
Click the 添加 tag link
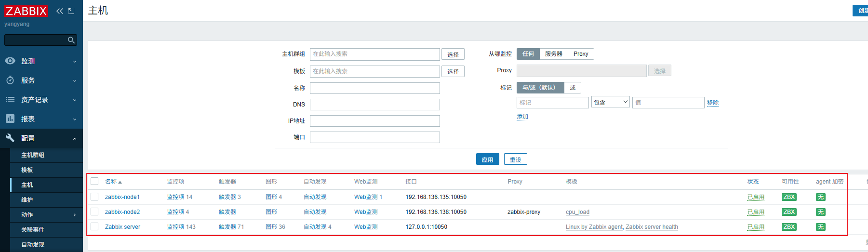(522, 117)
